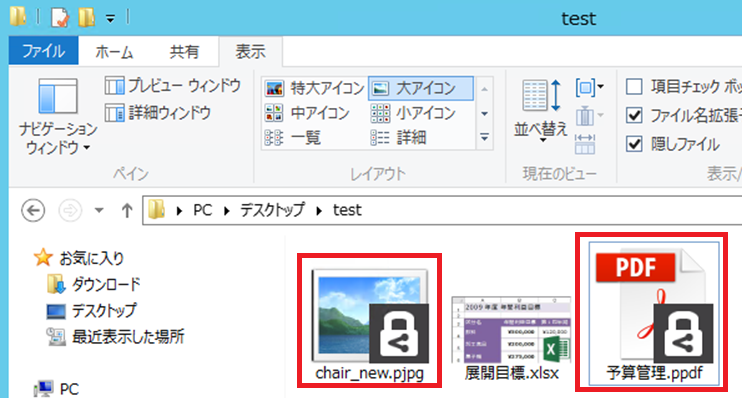
Task: Open recent locations dropdown next to forward arrow
Action: (99, 210)
